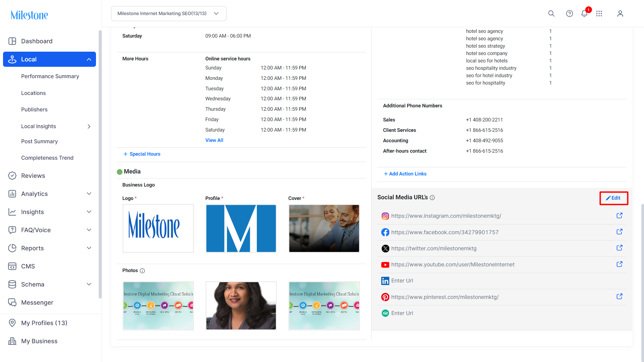
Task: Click the Pinterest logo icon
Action: click(385, 297)
